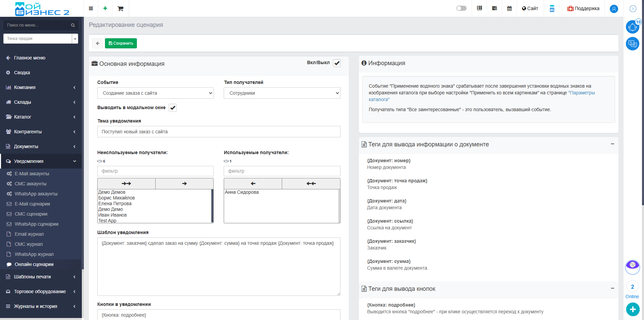The image size is (644, 320).
Task: Open the Параметры каталога link
Action: click(582, 93)
